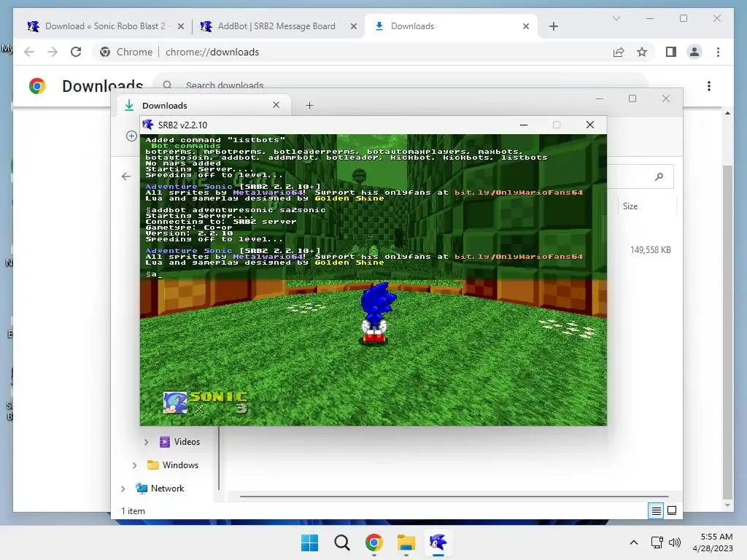This screenshot has height=560, width=747.
Task: Click the Chrome tab search chevron
Action: pos(616,18)
